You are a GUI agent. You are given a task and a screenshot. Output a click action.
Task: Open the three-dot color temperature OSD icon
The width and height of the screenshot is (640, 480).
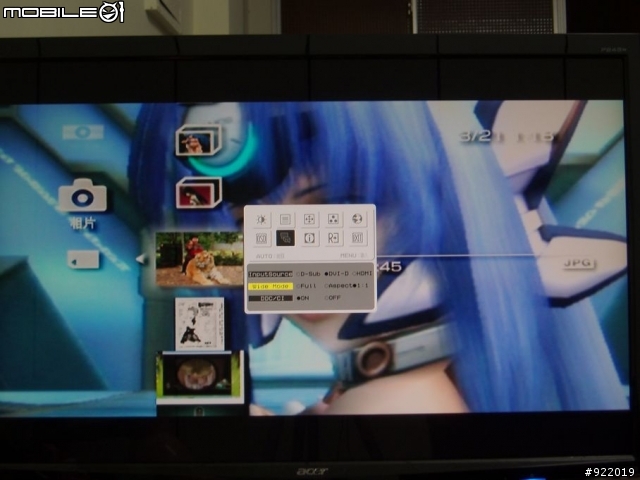pyautogui.click(x=333, y=220)
